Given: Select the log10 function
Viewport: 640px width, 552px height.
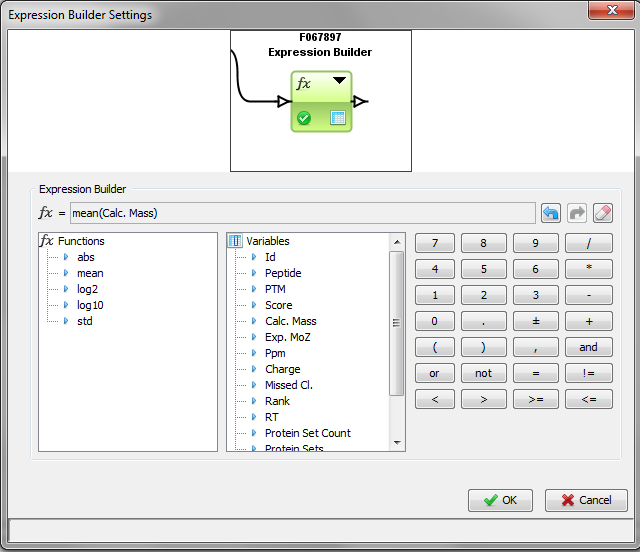Looking at the screenshot, I should [90, 305].
